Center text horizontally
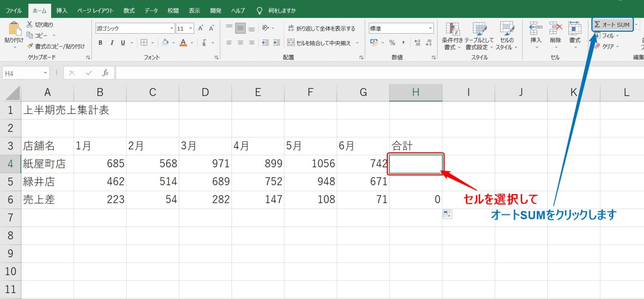This screenshot has height=299, width=644. (240, 42)
